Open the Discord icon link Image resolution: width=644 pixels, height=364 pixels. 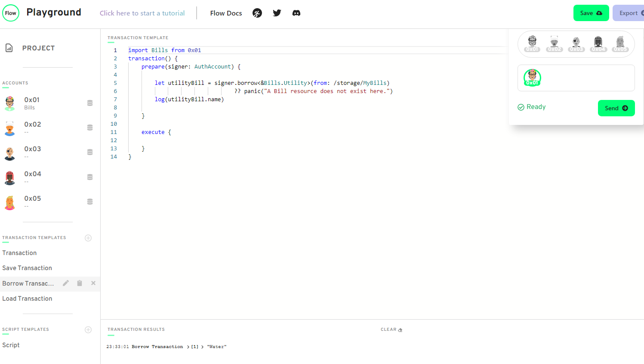click(x=296, y=13)
